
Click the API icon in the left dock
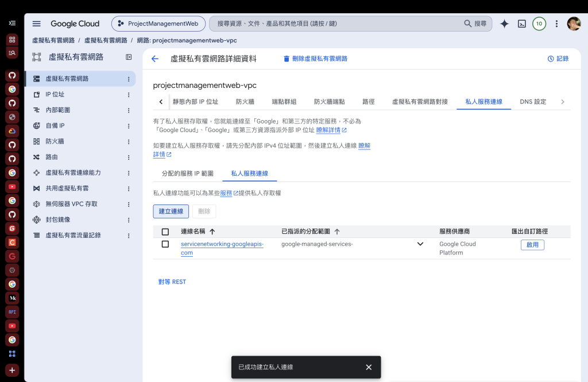click(12, 312)
